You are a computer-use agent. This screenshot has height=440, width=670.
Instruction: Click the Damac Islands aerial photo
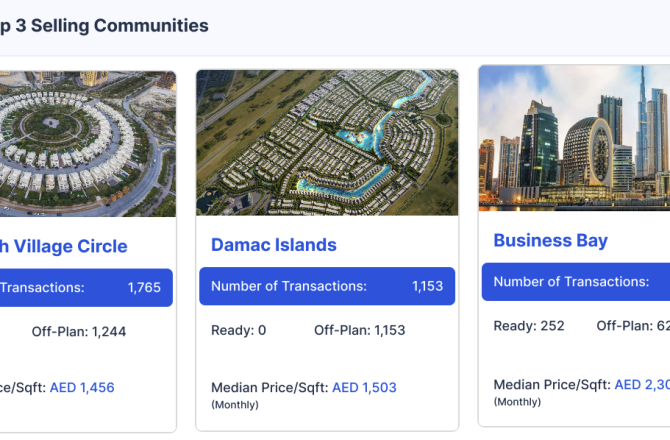tap(327, 143)
